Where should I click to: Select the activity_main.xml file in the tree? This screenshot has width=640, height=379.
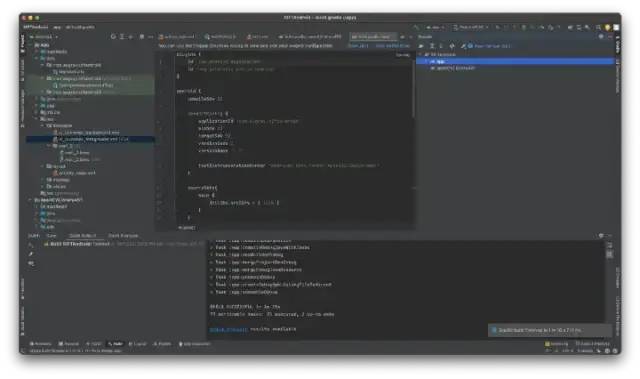(x=77, y=173)
